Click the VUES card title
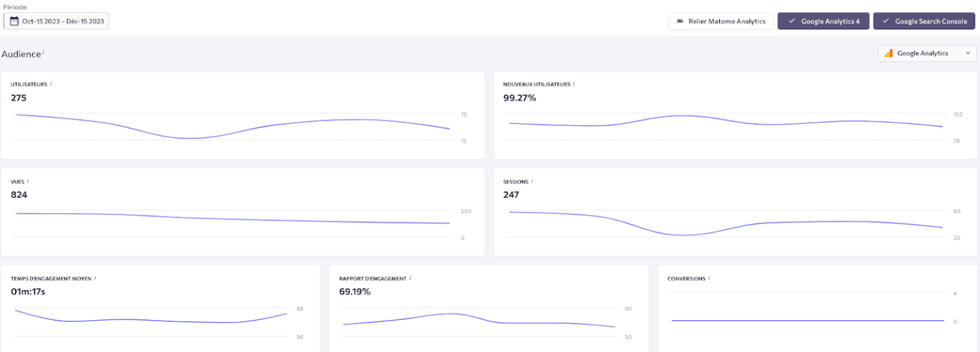Image resolution: width=980 pixels, height=352 pixels. click(17, 181)
